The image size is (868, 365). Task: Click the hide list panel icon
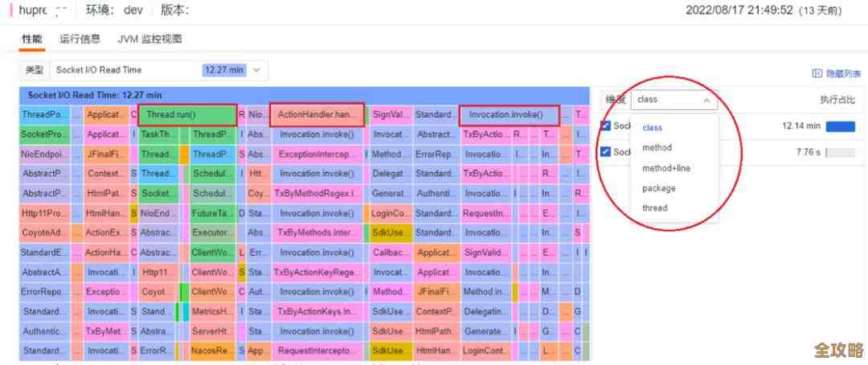click(x=817, y=73)
